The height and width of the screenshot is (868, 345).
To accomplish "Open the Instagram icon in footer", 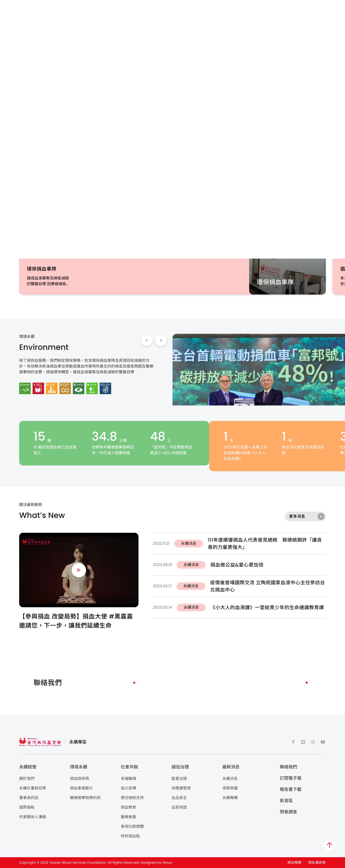I will 313,742.
